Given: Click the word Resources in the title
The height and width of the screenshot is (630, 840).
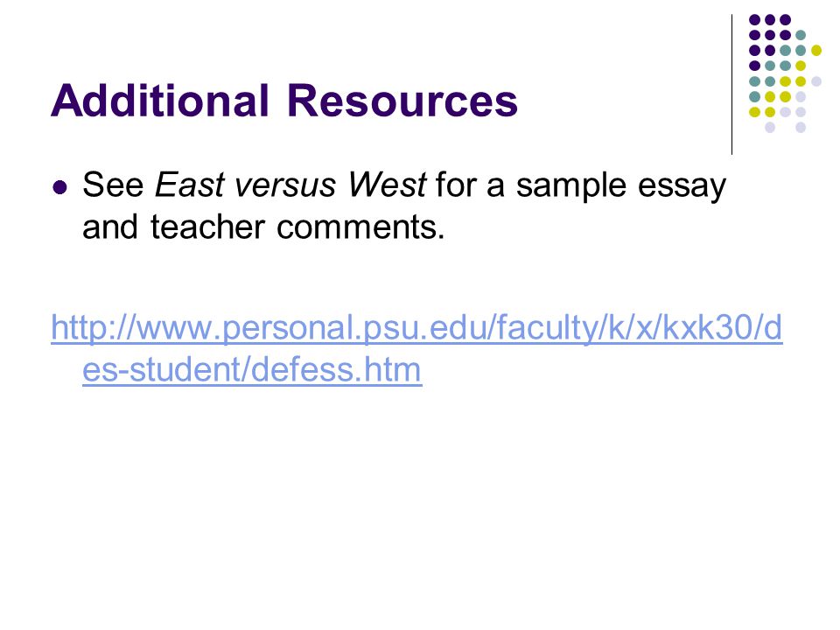Looking at the screenshot, I should (x=402, y=100).
